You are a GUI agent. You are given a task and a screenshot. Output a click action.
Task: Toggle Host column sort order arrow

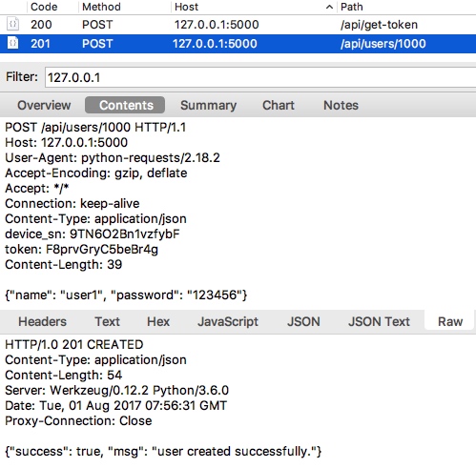(329, 7)
